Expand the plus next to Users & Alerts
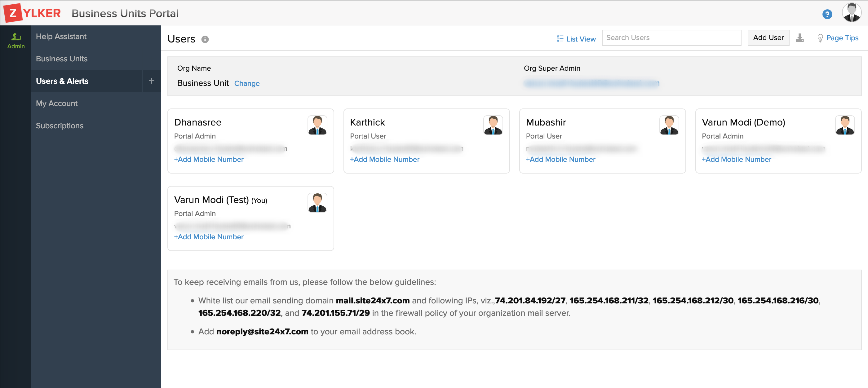 click(x=151, y=81)
